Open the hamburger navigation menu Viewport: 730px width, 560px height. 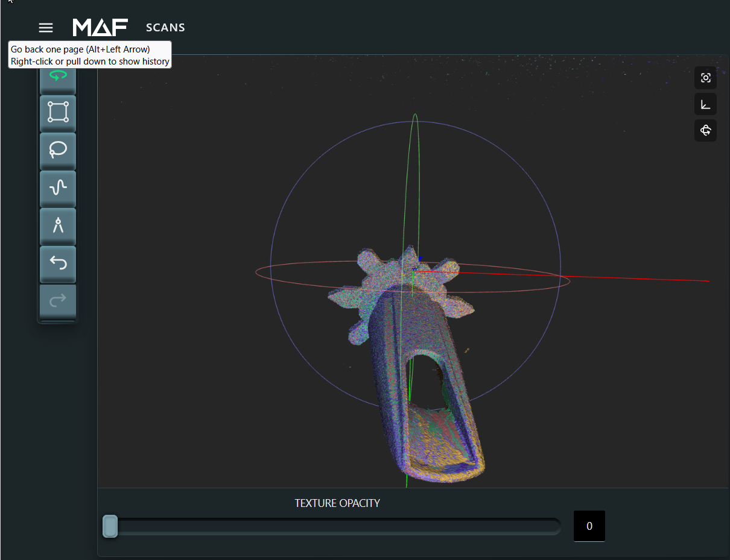46,28
